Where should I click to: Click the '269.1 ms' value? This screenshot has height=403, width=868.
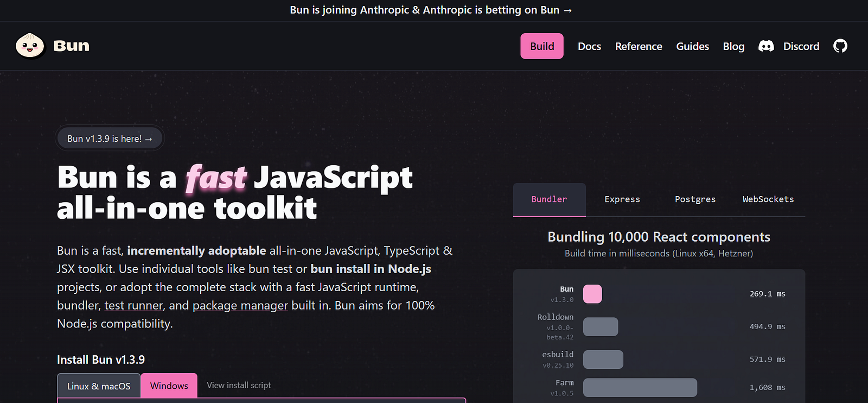pyautogui.click(x=767, y=294)
